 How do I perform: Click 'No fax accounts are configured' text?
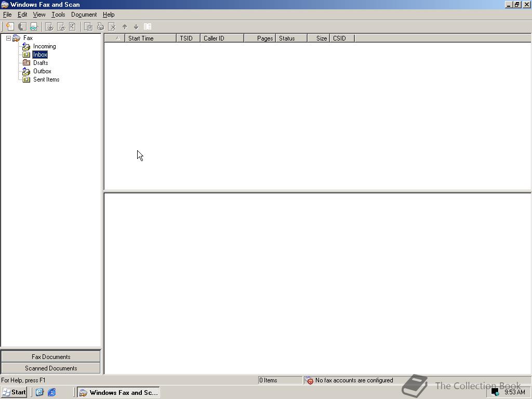pos(354,380)
